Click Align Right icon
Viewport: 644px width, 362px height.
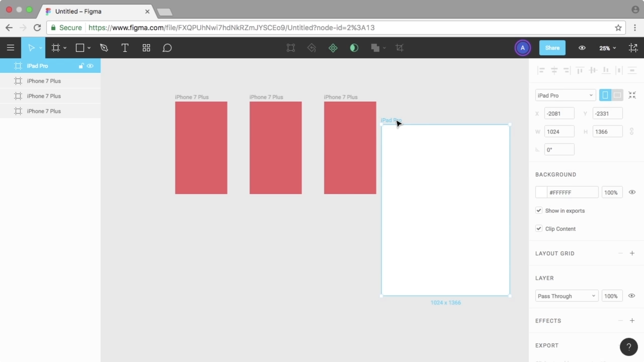(567, 70)
